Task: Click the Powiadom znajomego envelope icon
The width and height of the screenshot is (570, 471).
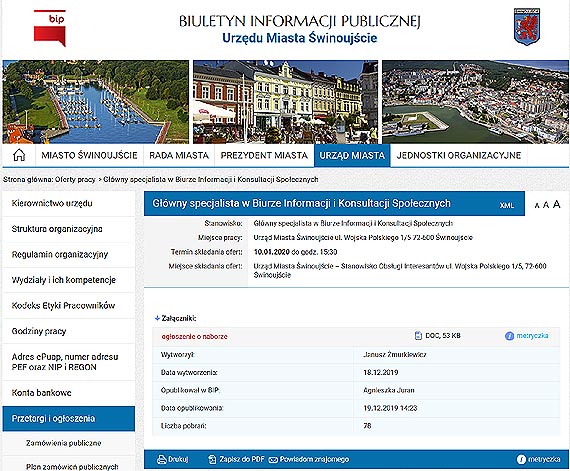Action: pyautogui.click(x=273, y=460)
